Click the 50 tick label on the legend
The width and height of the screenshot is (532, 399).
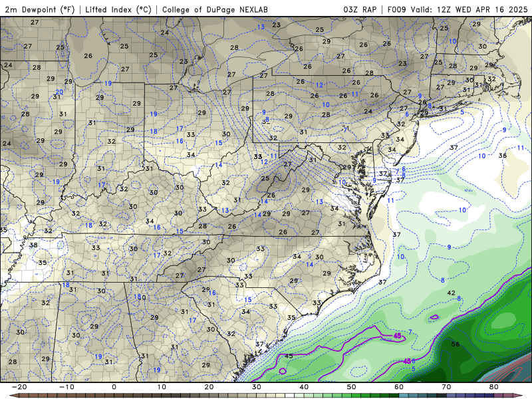(352, 387)
